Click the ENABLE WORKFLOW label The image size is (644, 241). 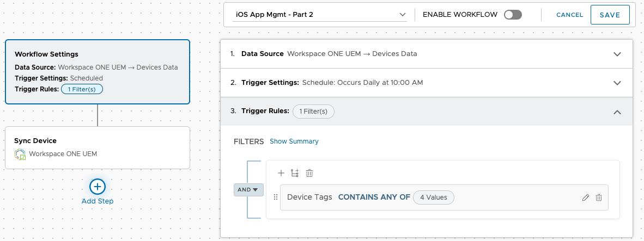click(460, 15)
